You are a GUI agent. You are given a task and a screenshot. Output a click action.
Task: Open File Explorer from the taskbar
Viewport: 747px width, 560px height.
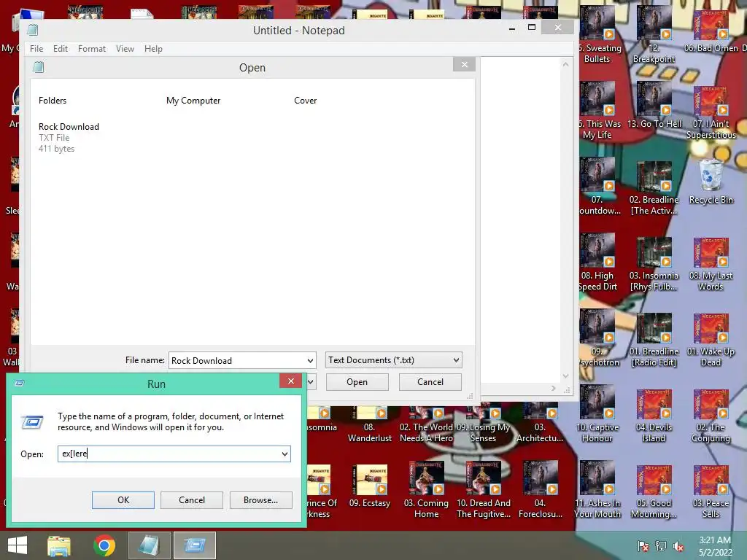[x=59, y=545]
